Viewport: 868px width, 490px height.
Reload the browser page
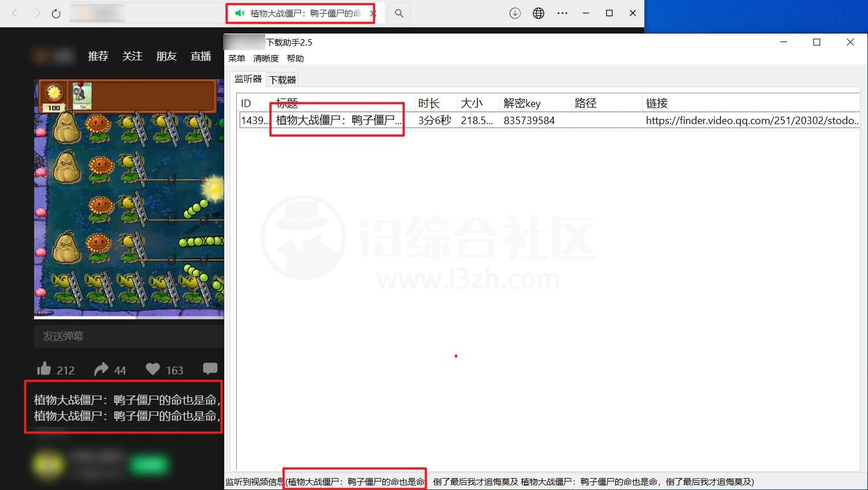(x=56, y=13)
